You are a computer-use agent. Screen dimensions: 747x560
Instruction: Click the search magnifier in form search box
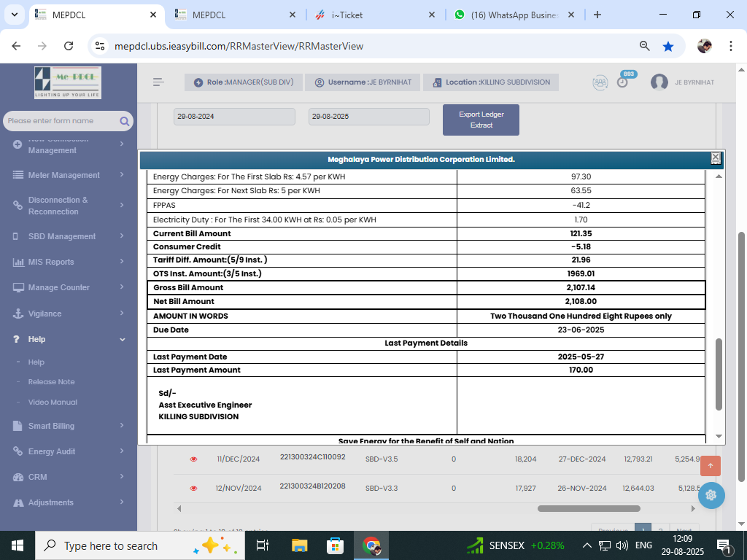pos(125,121)
